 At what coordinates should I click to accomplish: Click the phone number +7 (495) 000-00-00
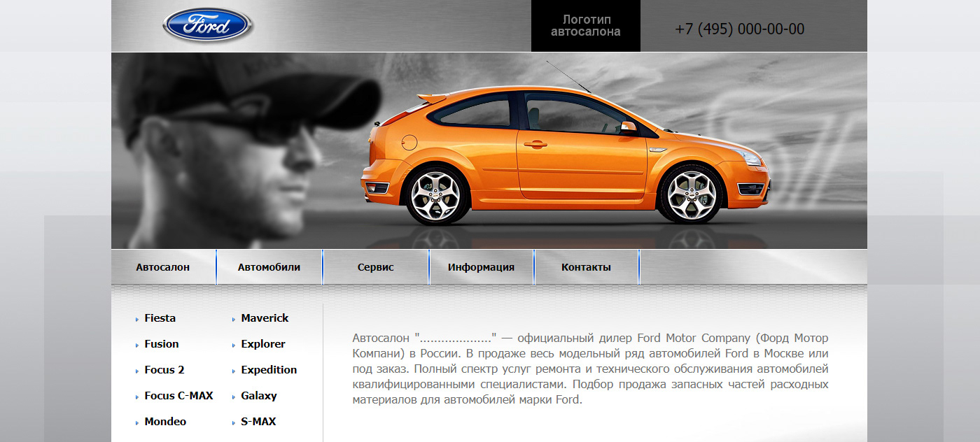click(739, 29)
